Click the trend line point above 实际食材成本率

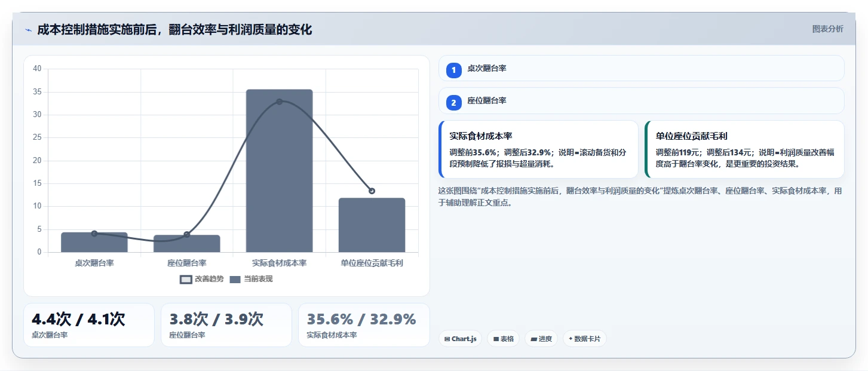pos(279,102)
